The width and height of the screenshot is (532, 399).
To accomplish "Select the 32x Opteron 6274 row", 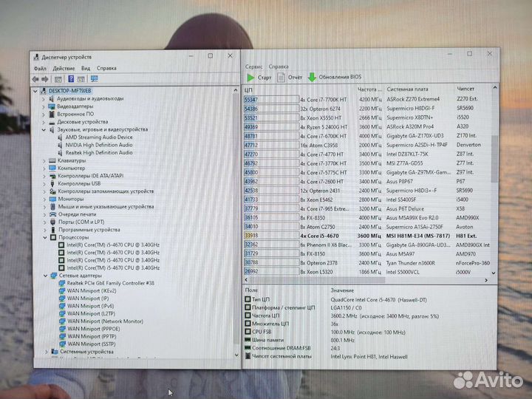I will (x=366, y=109).
